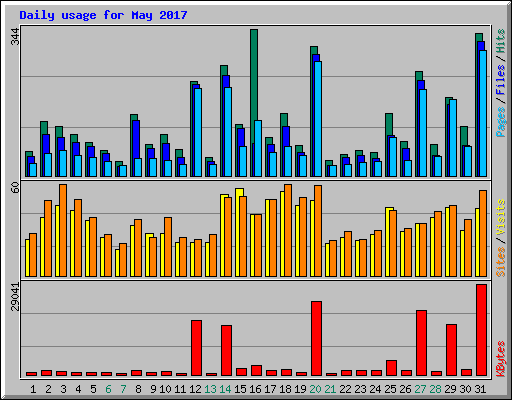
Task: Click the "Hits" legend word
Action: [x=501, y=41]
